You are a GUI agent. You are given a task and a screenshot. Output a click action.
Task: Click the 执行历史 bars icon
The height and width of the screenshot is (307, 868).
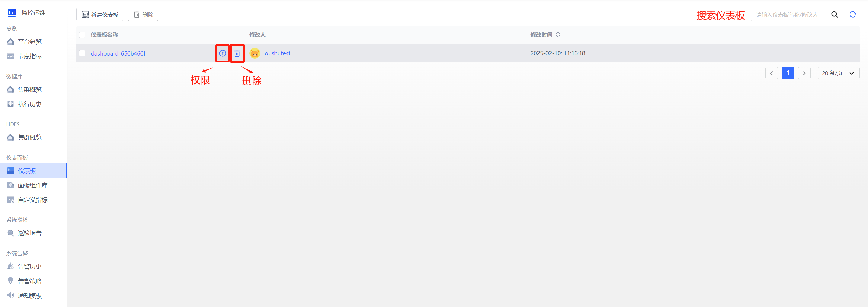click(11, 104)
